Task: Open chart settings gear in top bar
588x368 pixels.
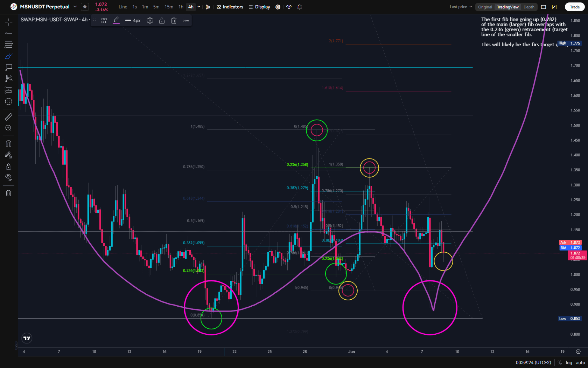Action: pos(278,7)
